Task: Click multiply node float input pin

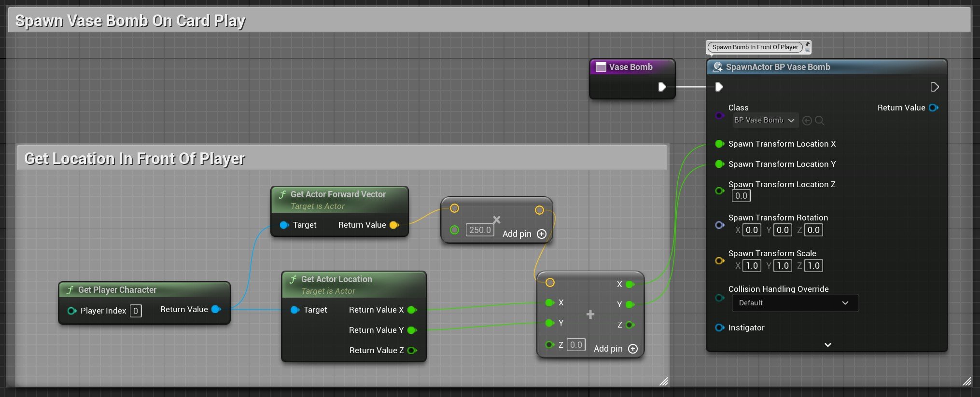Action: coord(454,230)
